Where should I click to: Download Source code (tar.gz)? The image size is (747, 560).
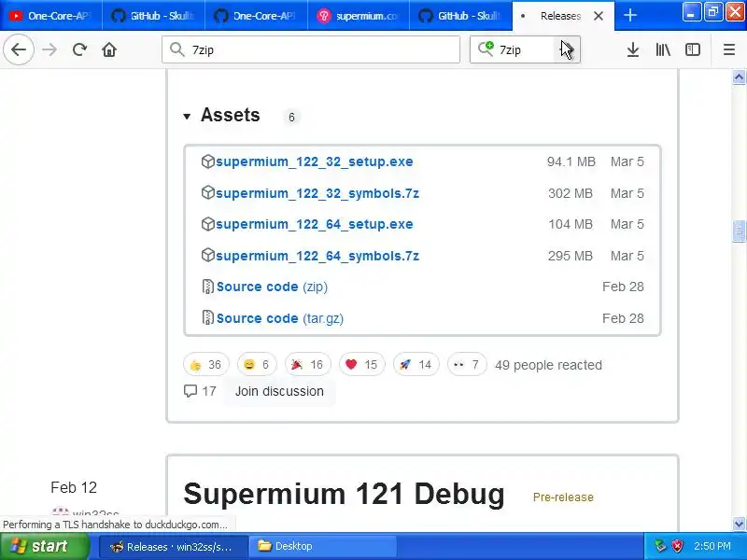280,318
